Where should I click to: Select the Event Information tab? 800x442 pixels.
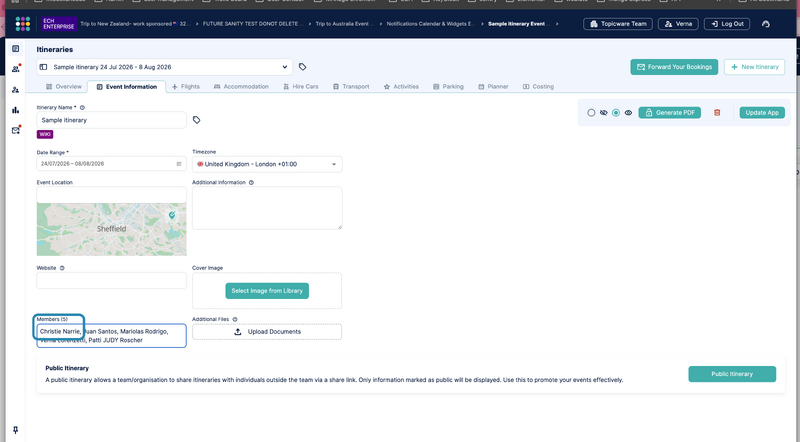127,87
